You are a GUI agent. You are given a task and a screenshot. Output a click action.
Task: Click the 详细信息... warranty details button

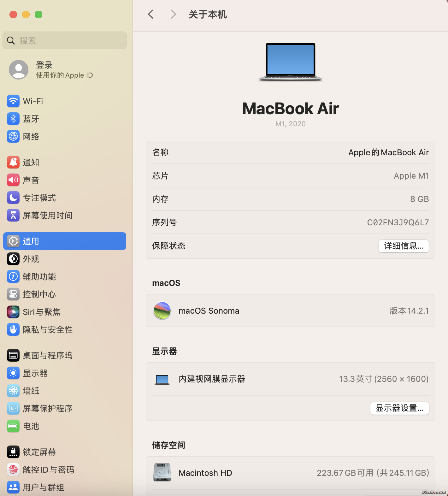click(404, 246)
